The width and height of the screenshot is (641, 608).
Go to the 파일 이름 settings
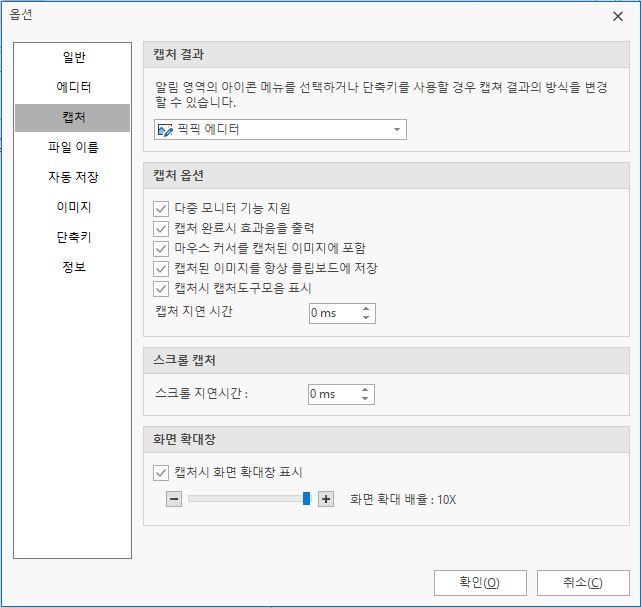click(x=73, y=147)
